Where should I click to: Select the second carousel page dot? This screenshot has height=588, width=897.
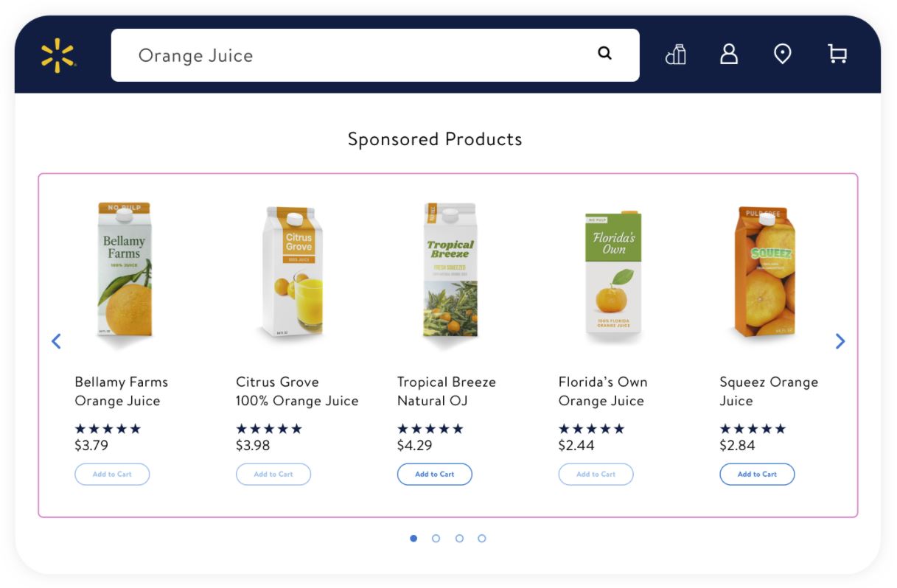click(436, 539)
